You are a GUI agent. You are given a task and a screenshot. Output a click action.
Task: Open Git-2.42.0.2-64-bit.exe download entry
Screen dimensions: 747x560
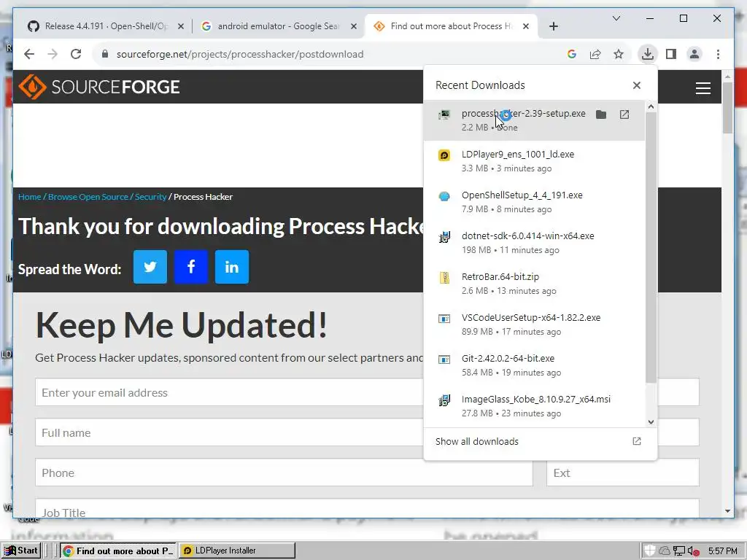[x=534, y=365]
